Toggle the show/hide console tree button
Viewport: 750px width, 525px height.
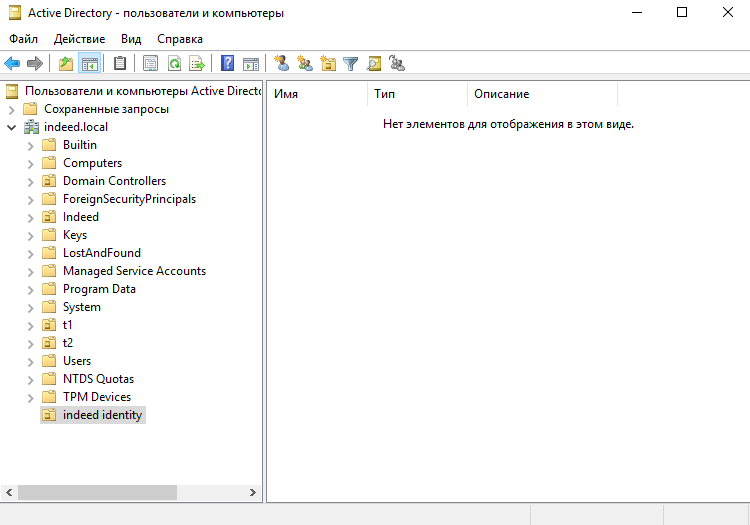click(90, 64)
